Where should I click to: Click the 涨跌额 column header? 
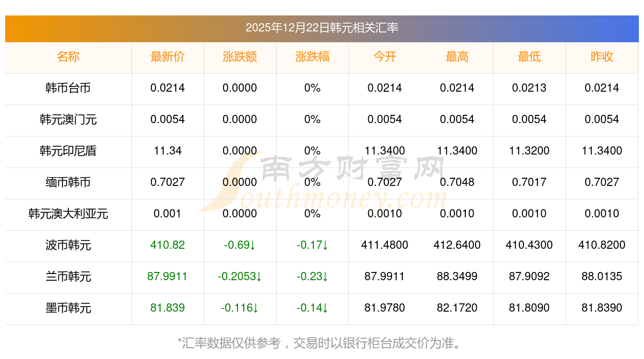pos(240,57)
